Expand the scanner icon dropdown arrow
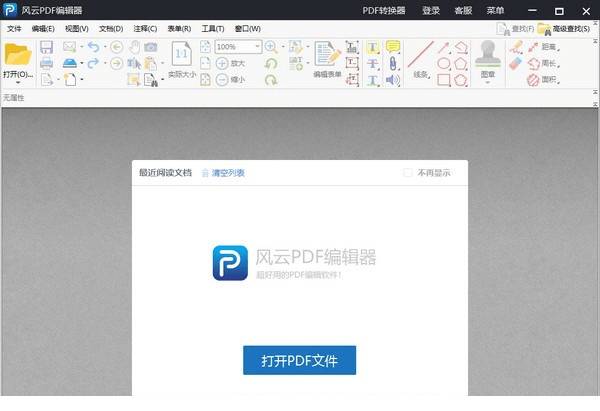This screenshot has width=600, height=411. coord(82,63)
